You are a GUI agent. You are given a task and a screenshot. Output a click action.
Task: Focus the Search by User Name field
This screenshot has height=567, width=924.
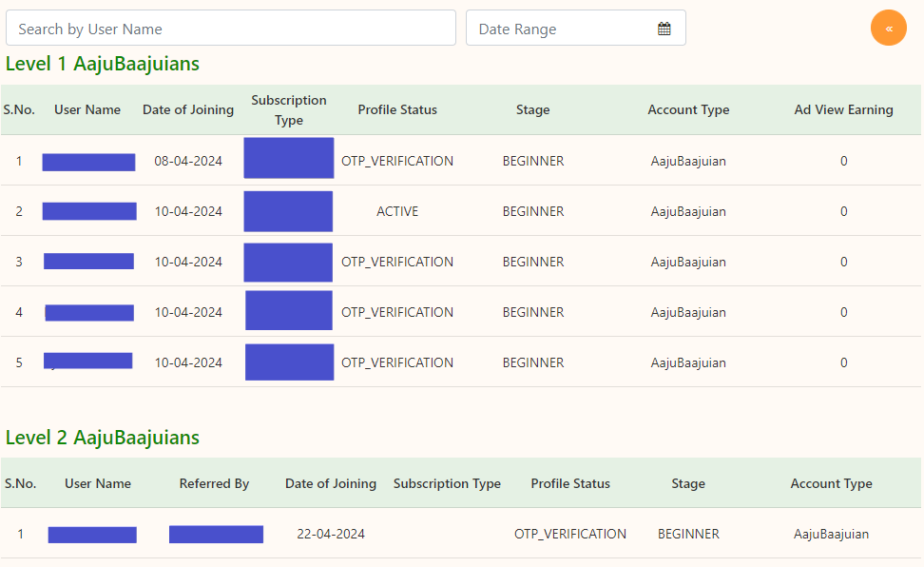click(x=231, y=29)
